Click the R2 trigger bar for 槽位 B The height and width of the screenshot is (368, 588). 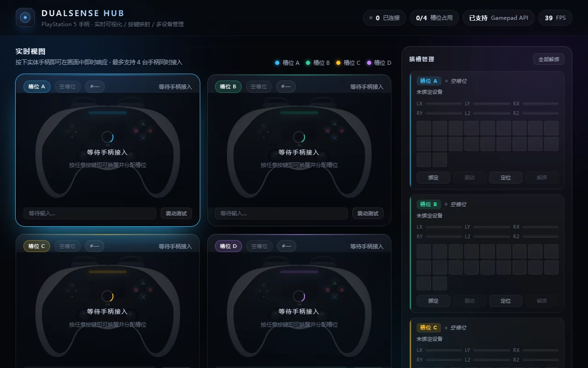point(541,236)
